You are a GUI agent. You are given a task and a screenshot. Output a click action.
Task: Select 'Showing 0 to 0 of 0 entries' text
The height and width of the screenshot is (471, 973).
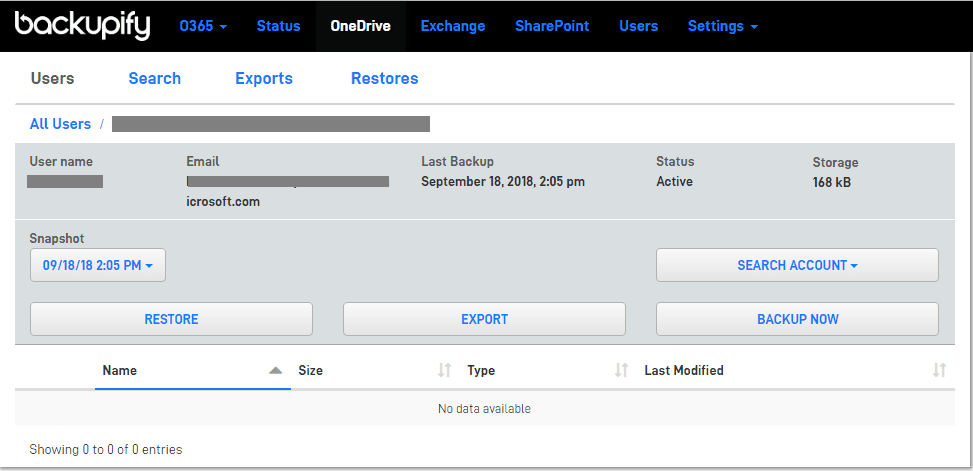point(105,449)
